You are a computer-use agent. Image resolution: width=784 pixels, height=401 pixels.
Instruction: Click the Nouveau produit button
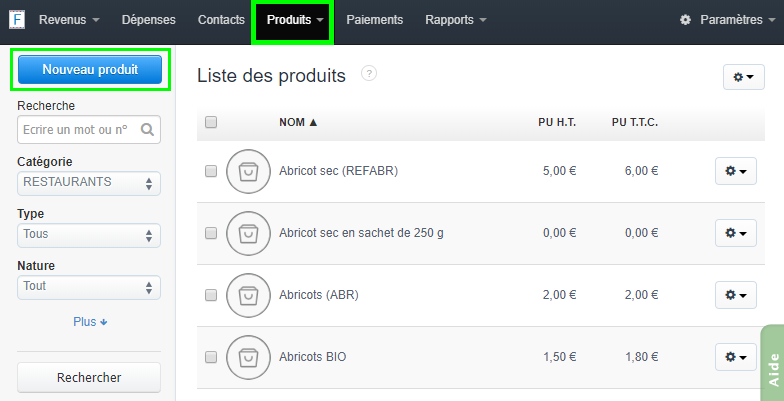tap(90, 70)
